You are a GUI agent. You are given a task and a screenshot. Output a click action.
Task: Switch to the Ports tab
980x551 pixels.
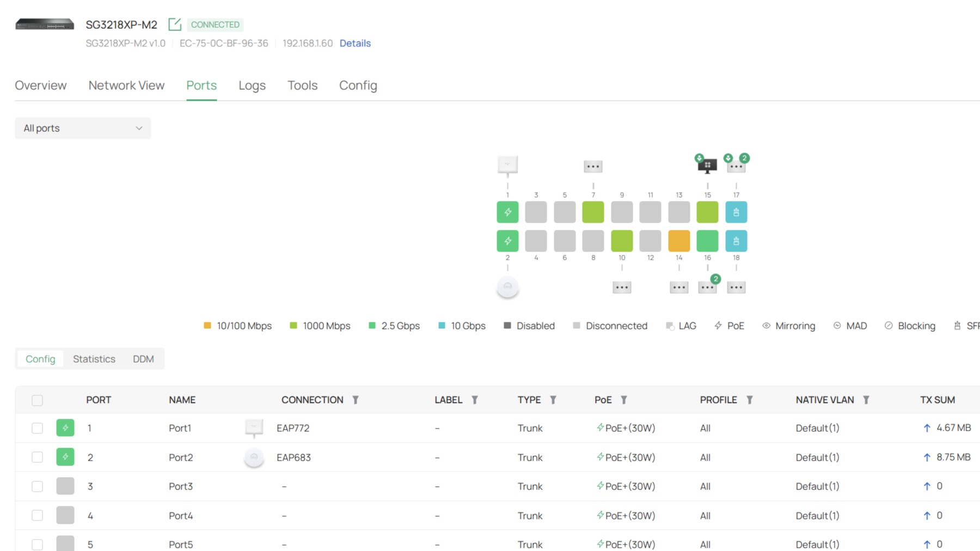201,85
